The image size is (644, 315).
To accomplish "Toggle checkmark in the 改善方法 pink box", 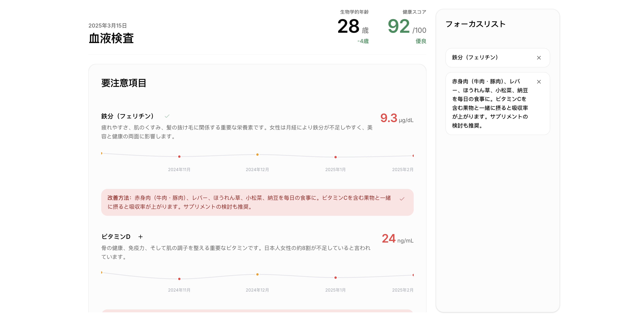I will click(x=402, y=199).
